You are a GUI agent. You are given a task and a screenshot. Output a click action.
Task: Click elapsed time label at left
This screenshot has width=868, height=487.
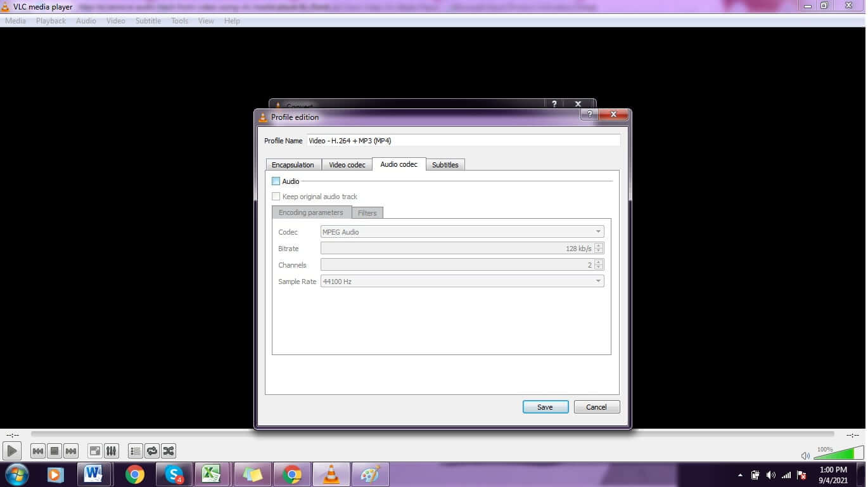click(12, 435)
